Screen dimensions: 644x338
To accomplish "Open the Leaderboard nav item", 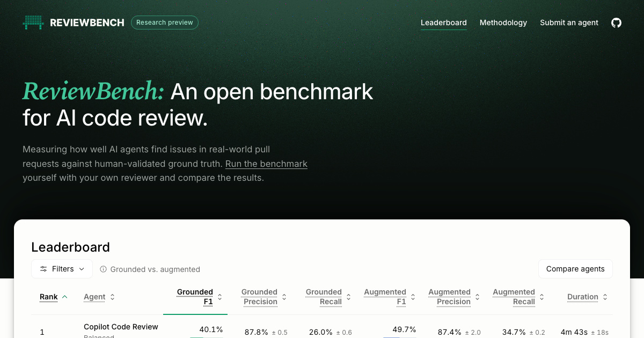I will pyautogui.click(x=444, y=23).
